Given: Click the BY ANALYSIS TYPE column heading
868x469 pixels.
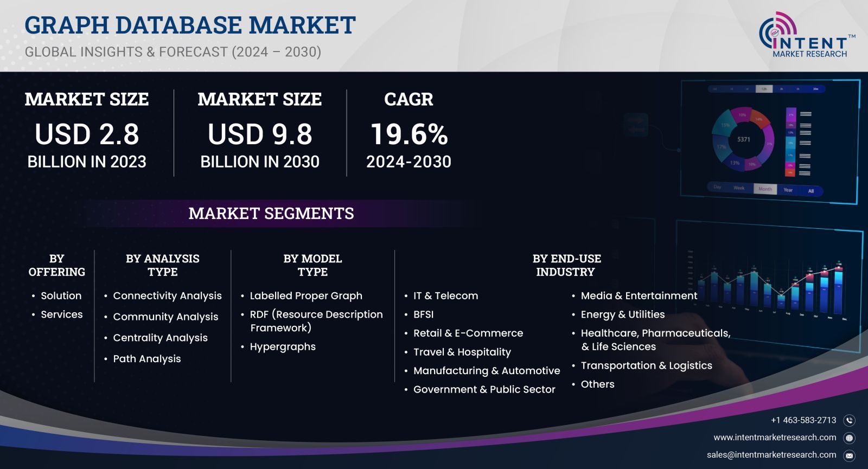Looking at the screenshot, I should 163,265.
